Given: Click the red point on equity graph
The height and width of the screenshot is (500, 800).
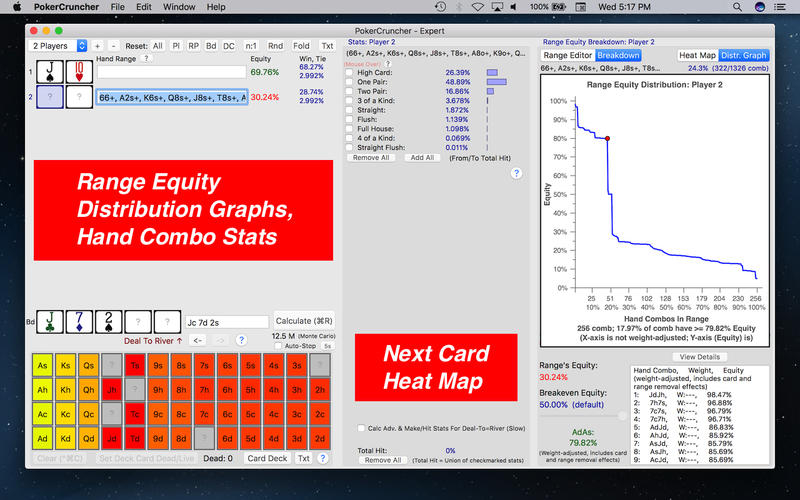Looking at the screenshot, I should [x=607, y=138].
